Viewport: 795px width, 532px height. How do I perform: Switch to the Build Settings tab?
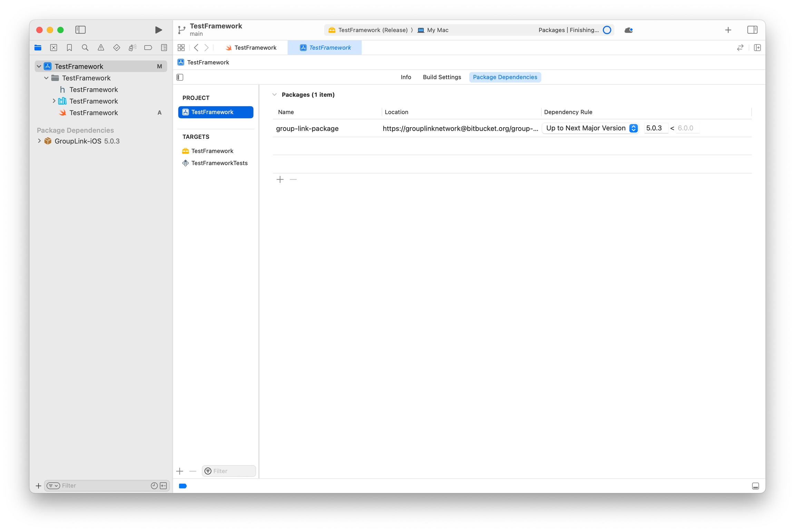tap(442, 77)
